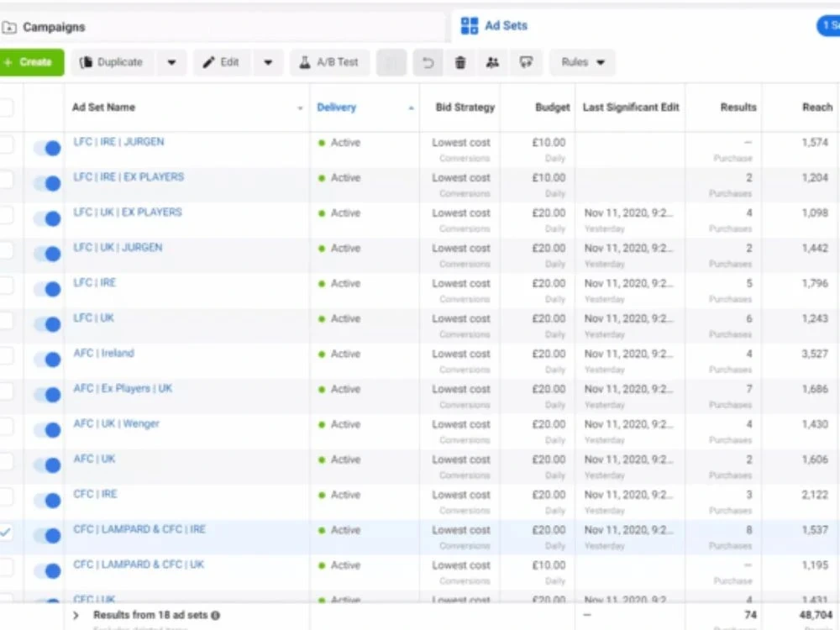Open the LFC | IRE ad set link

coord(94,283)
